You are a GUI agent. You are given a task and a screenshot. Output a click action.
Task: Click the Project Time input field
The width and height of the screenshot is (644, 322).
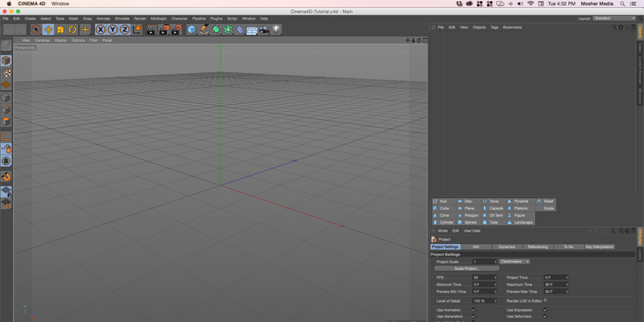554,278
